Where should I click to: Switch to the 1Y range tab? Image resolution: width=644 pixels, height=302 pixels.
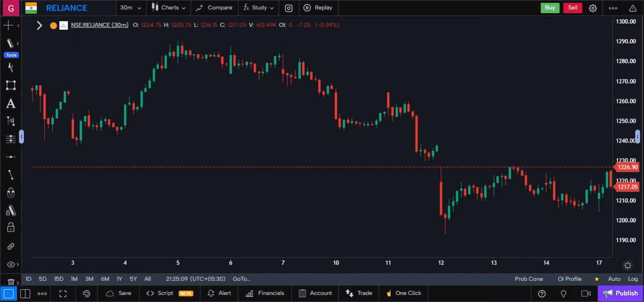[x=119, y=279]
